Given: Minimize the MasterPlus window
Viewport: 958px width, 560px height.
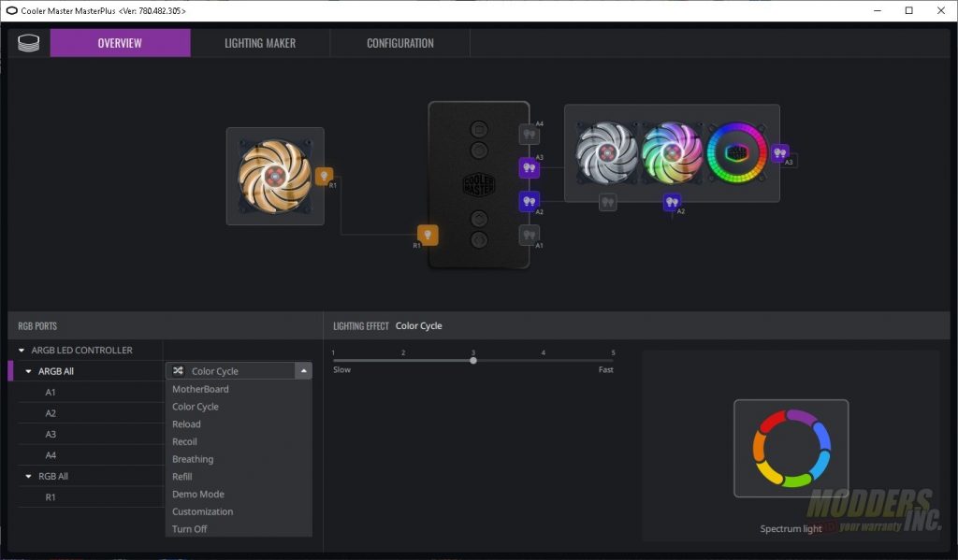Looking at the screenshot, I should click(x=878, y=10).
